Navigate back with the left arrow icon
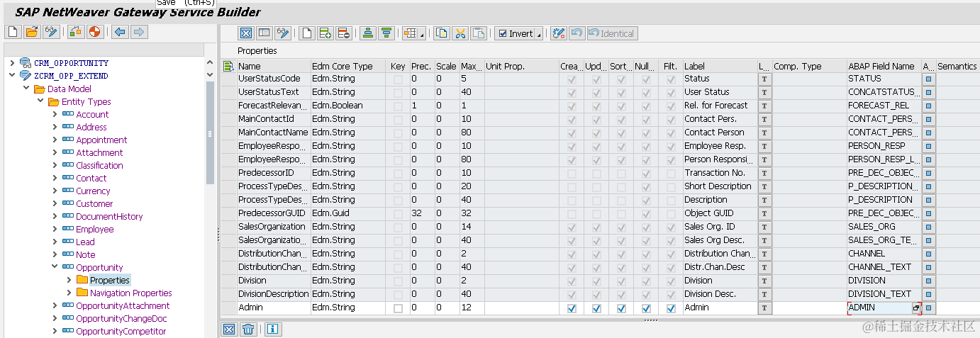Screen dimensions: 980x338 pyautogui.click(x=120, y=32)
